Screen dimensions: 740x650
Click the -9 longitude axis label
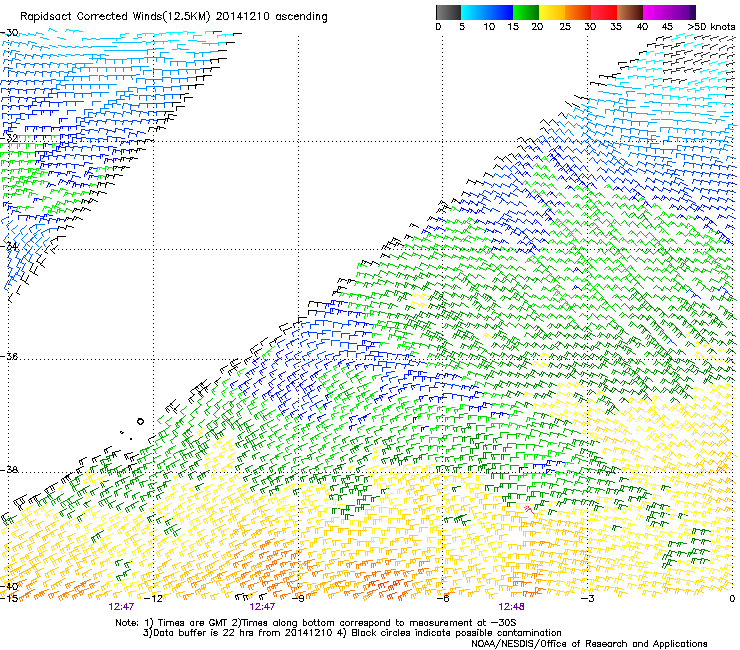(x=298, y=599)
